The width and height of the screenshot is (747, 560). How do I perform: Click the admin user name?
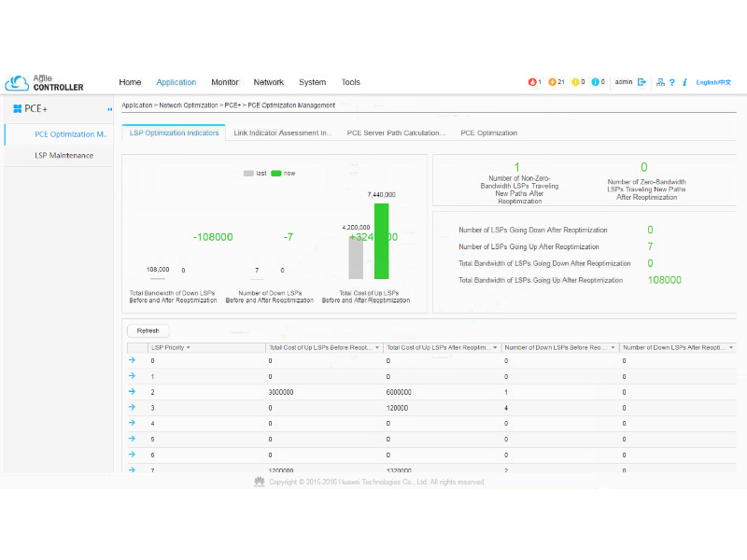coord(624,82)
